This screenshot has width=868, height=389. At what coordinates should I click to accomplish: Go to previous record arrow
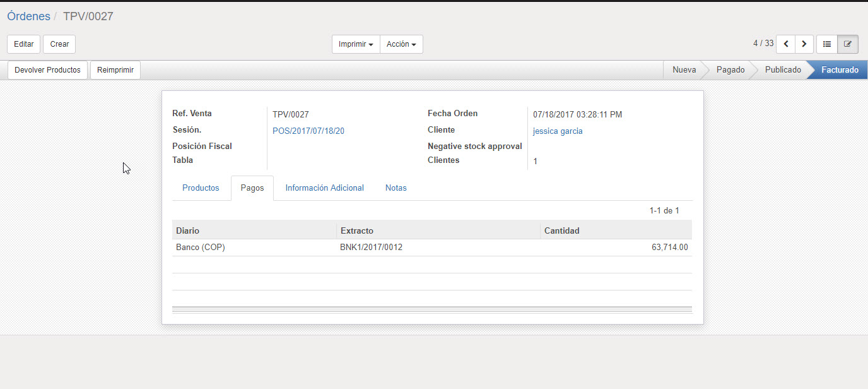(785, 44)
